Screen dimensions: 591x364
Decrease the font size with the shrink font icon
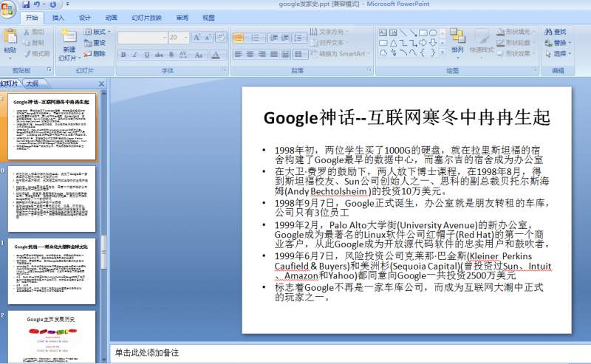click(208, 38)
